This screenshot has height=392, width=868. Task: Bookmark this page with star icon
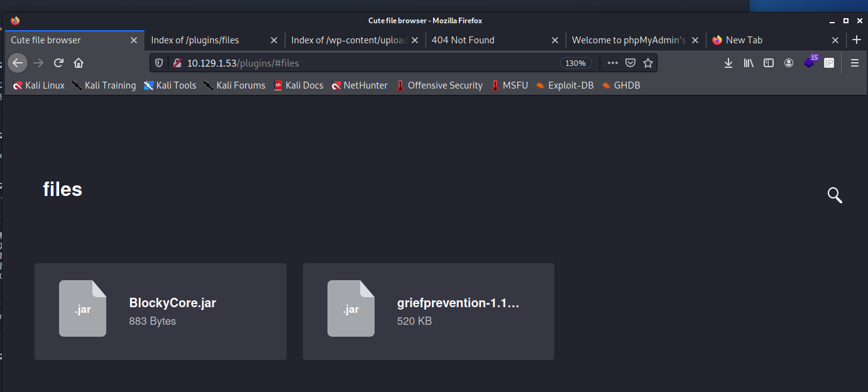(648, 63)
